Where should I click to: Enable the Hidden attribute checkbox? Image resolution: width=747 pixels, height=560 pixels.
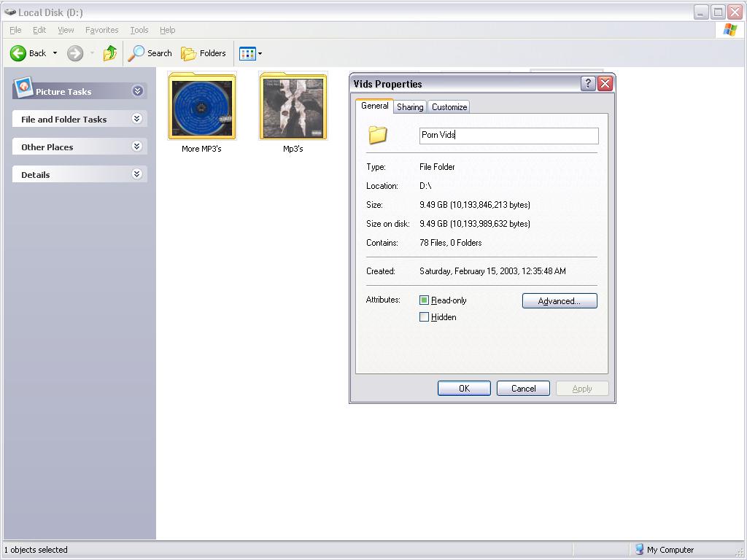[425, 317]
